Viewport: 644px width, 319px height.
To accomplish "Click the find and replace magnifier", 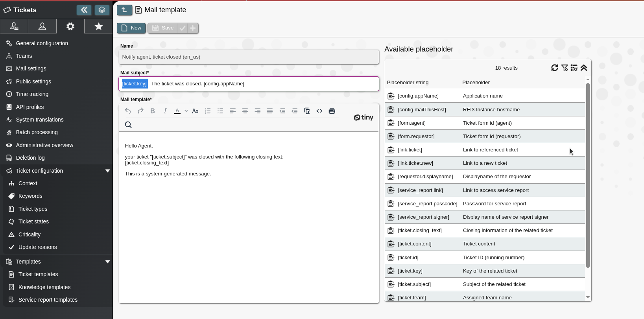I will pyautogui.click(x=128, y=125).
